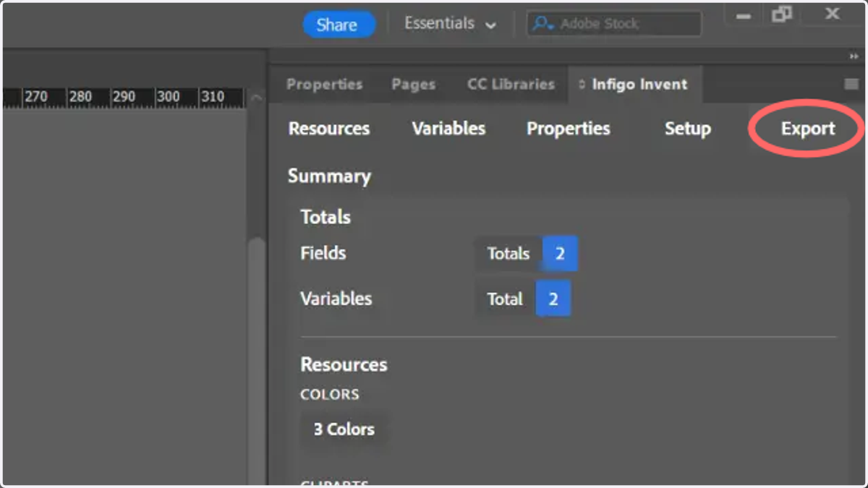
Task: Click the Adobe Stock magnifier search icon
Action: tap(542, 24)
